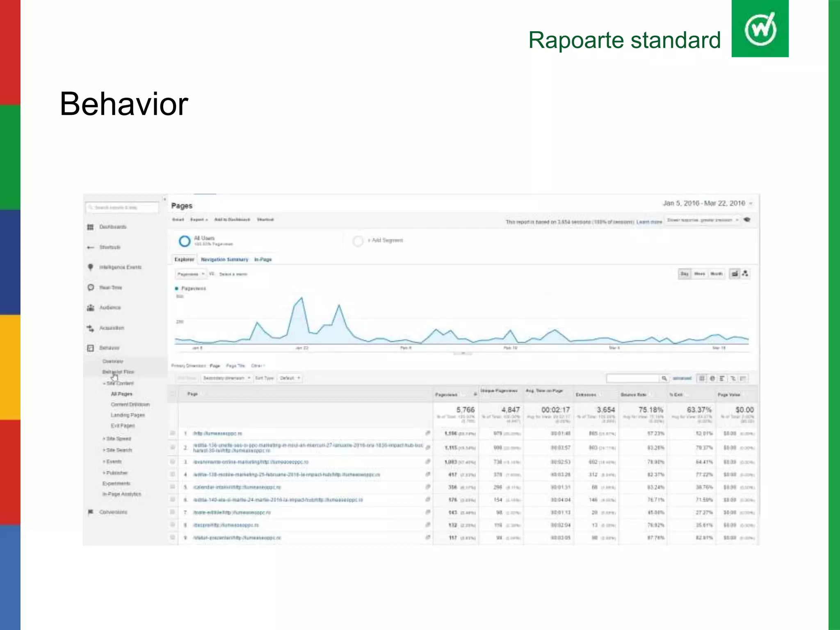
Task: Click the green W logo on slide
Action: click(x=760, y=28)
